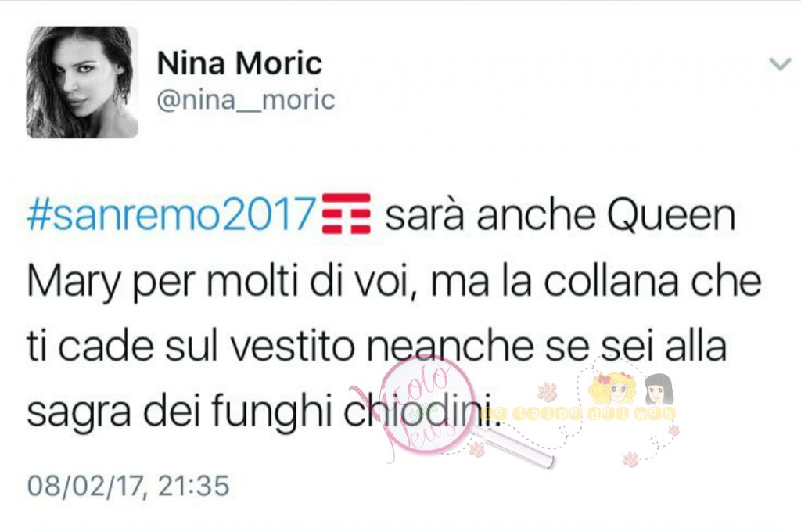Click the yellow 'le talpe del web' watermark text

[x=578, y=413]
